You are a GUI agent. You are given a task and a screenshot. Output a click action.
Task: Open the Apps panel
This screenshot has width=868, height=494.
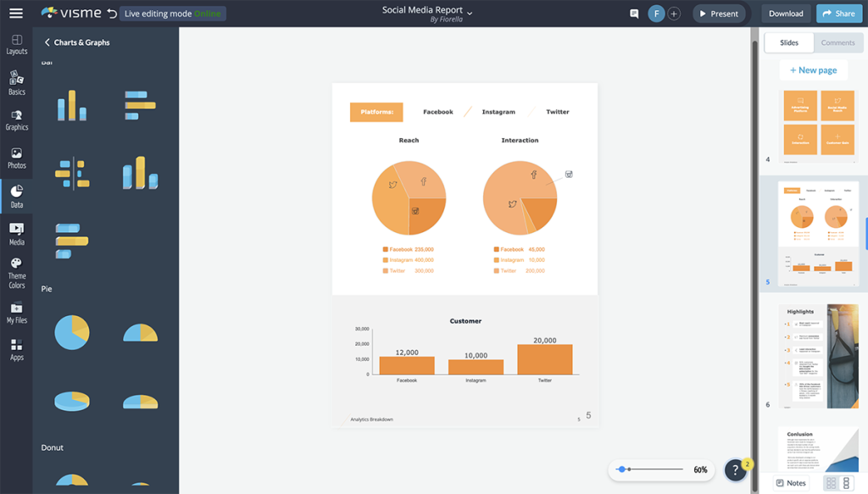[16, 349]
